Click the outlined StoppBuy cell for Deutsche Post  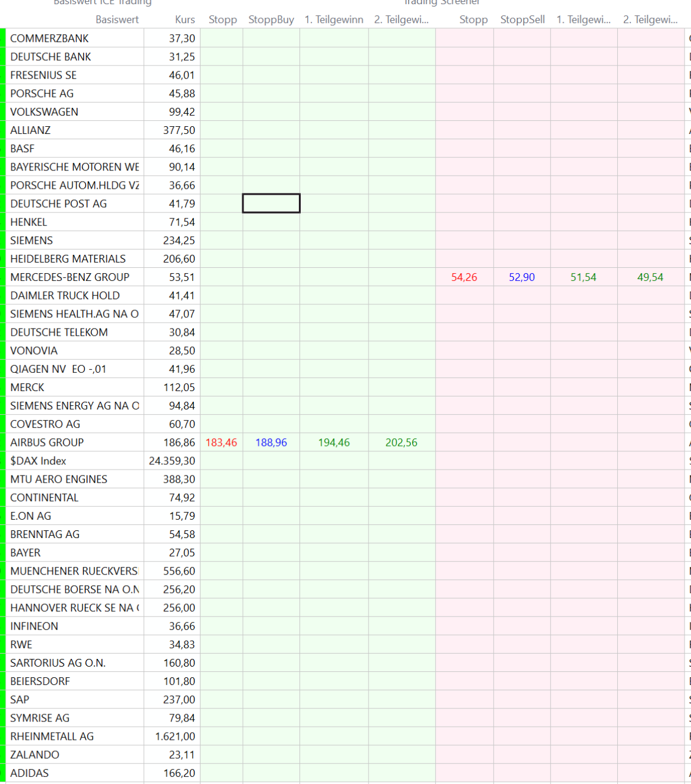271,204
